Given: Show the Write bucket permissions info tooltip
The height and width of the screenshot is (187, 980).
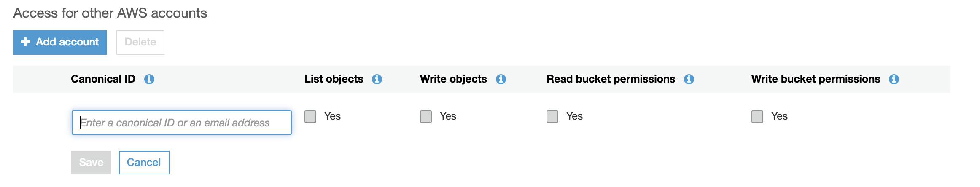Looking at the screenshot, I should pos(894,79).
